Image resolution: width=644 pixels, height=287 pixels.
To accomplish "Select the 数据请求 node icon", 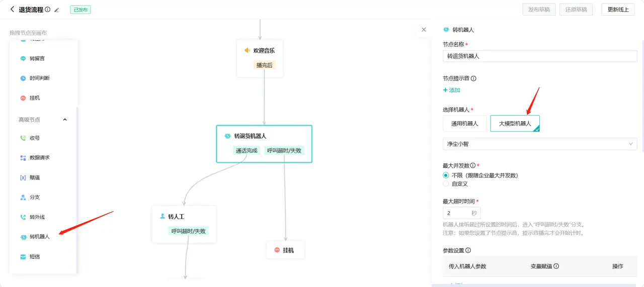I will (x=23, y=158).
